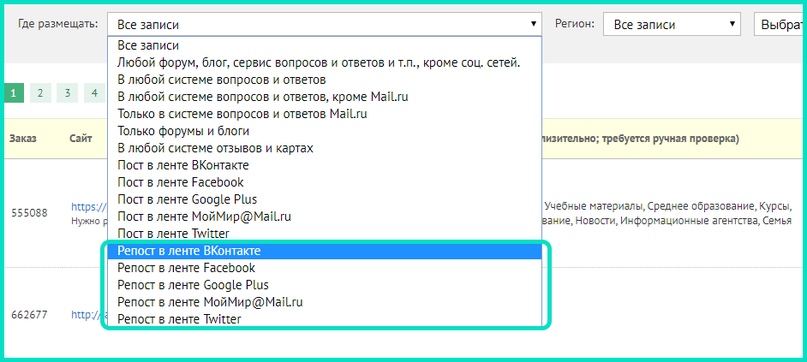Image resolution: width=807 pixels, height=362 pixels.
Task: Click order number 662677
Action: (x=29, y=315)
